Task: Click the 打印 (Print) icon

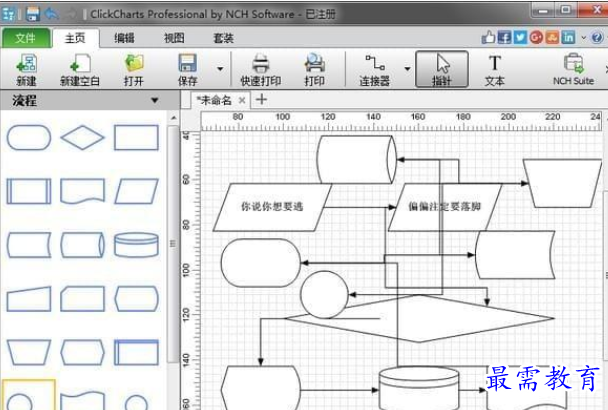Action: pyautogui.click(x=314, y=69)
